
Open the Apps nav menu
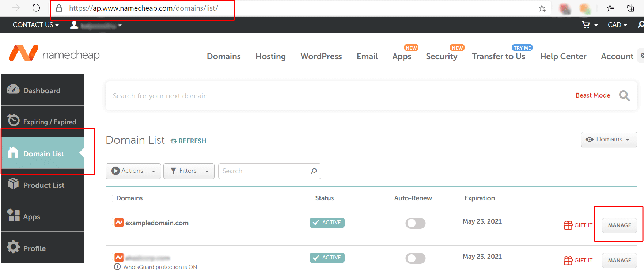click(402, 57)
